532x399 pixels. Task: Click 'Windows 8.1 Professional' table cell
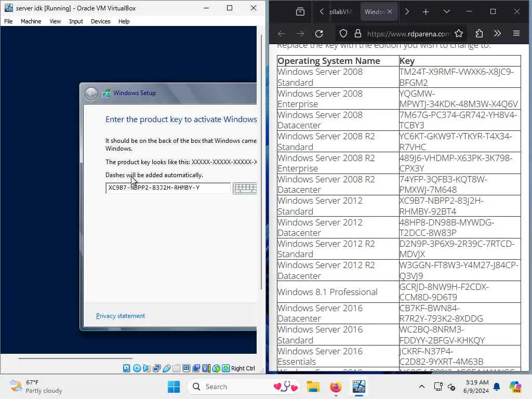click(338, 292)
